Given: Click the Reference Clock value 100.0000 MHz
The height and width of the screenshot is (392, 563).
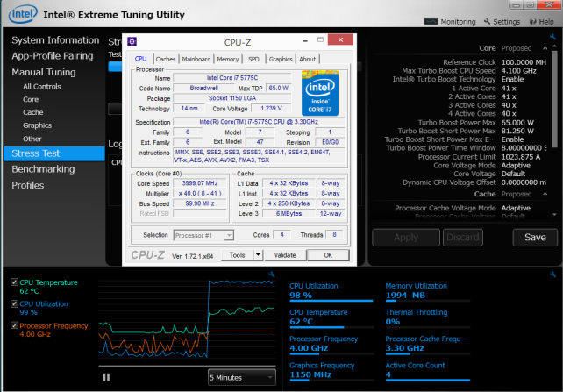Looking at the screenshot, I should 524,62.
